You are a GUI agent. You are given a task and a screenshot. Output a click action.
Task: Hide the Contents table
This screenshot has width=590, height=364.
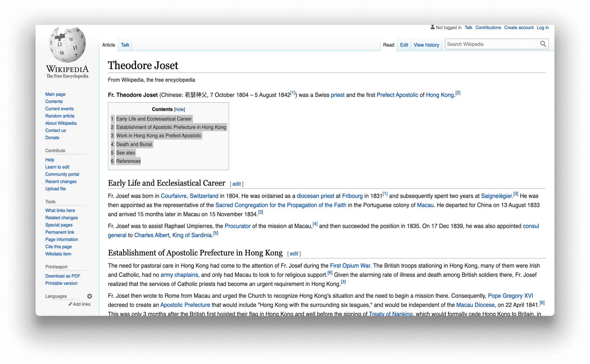179,110
